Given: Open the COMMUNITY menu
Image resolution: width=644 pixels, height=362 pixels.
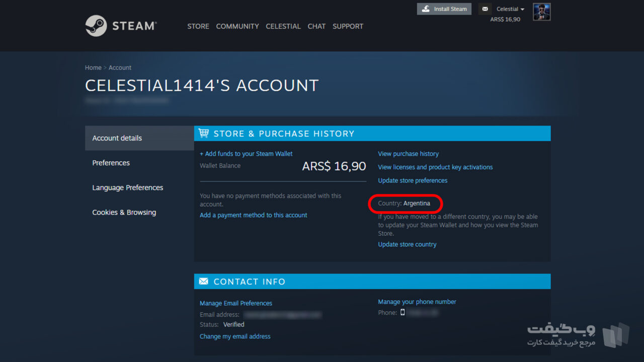Looking at the screenshot, I should [237, 26].
